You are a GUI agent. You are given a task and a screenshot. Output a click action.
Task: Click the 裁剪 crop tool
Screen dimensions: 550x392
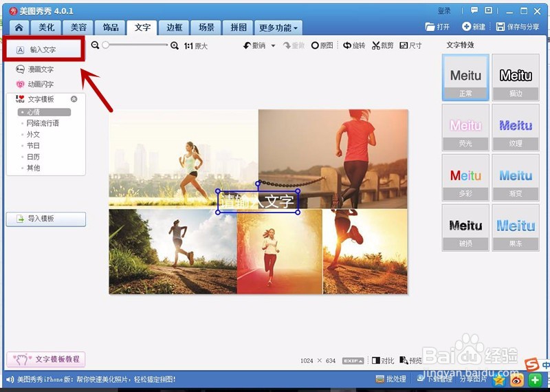(x=383, y=45)
